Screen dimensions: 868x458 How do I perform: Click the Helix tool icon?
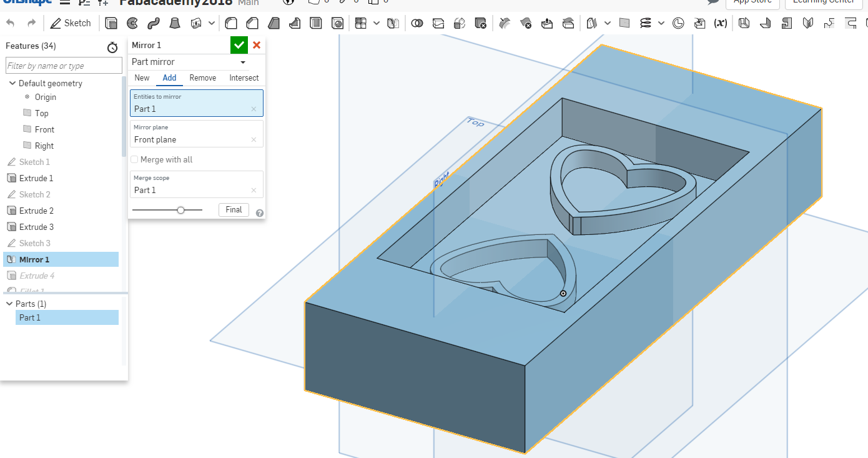pyautogui.click(x=646, y=23)
